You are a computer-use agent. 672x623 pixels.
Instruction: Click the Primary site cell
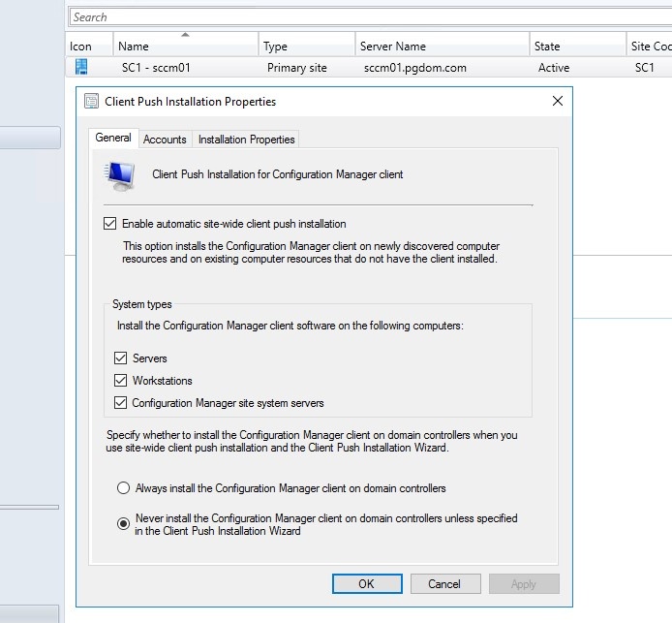[296, 68]
